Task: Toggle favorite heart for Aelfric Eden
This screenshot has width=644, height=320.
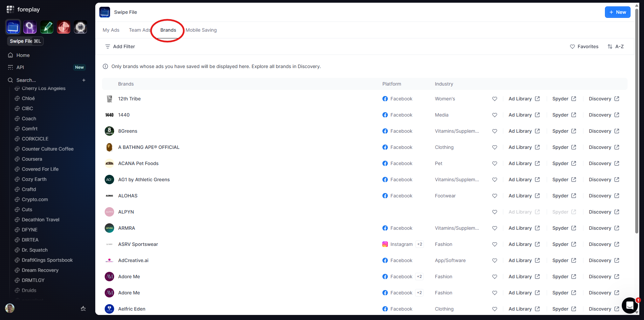Action: (495, 309)
